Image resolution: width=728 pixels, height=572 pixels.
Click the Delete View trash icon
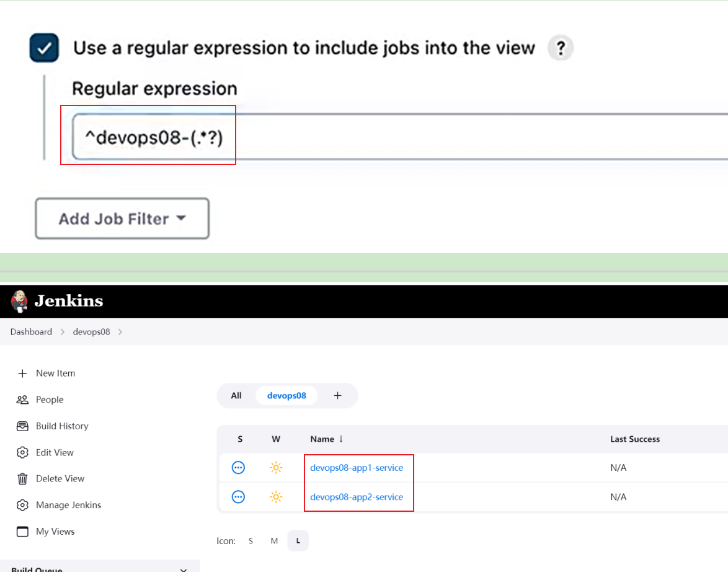coord(22,478)
